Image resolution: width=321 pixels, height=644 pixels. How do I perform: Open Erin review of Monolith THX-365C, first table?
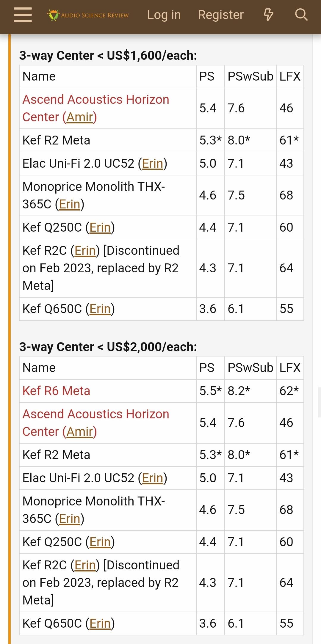(x=70, y=204)
